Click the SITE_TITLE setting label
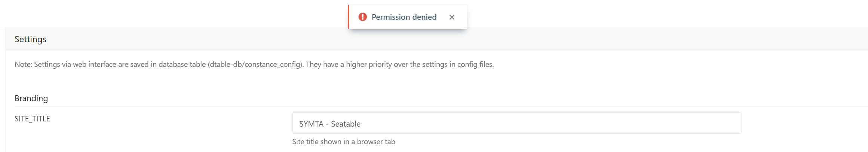The width and height of the screenshot is (868, 152). [32, 119]
